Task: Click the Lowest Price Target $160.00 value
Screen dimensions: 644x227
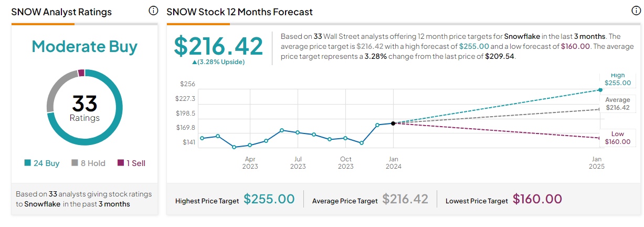Action: point(537,200)
